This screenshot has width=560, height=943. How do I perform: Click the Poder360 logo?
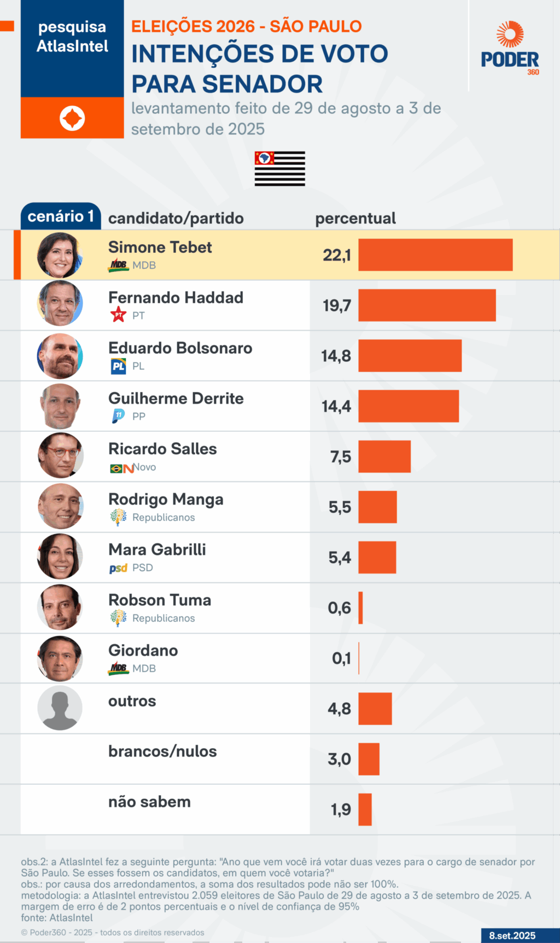(x=510, y=48)
